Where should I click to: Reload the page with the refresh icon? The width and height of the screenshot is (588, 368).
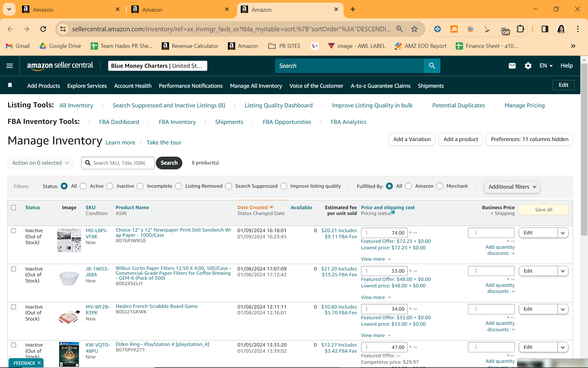coord(43,29)
